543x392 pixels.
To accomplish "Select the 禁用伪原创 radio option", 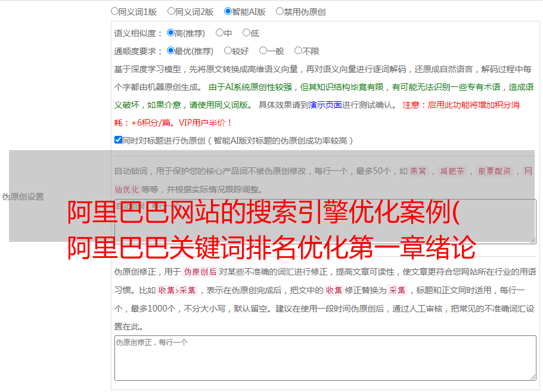I will 280,11.
